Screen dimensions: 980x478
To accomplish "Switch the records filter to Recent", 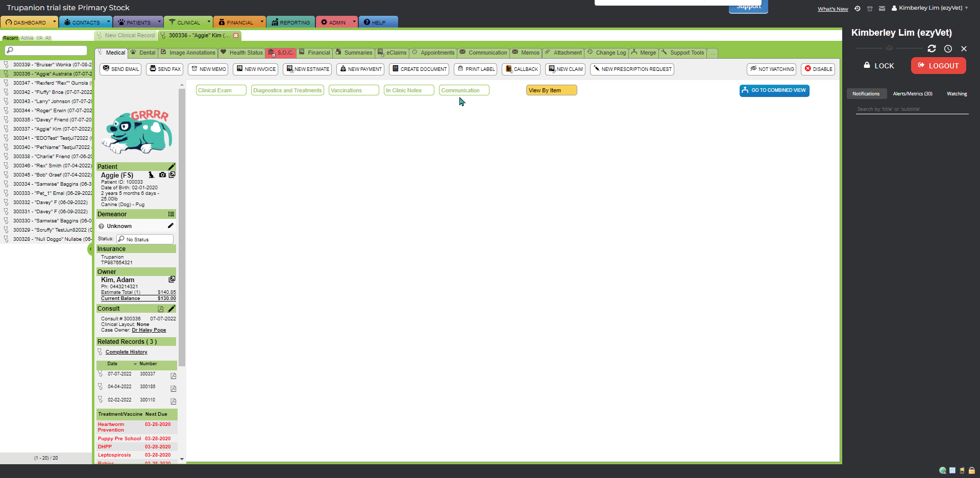I will tap(10, 38).
